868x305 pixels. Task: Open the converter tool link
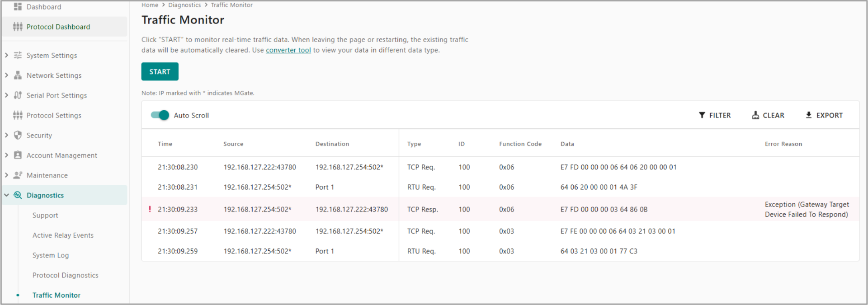click(288, 50)
